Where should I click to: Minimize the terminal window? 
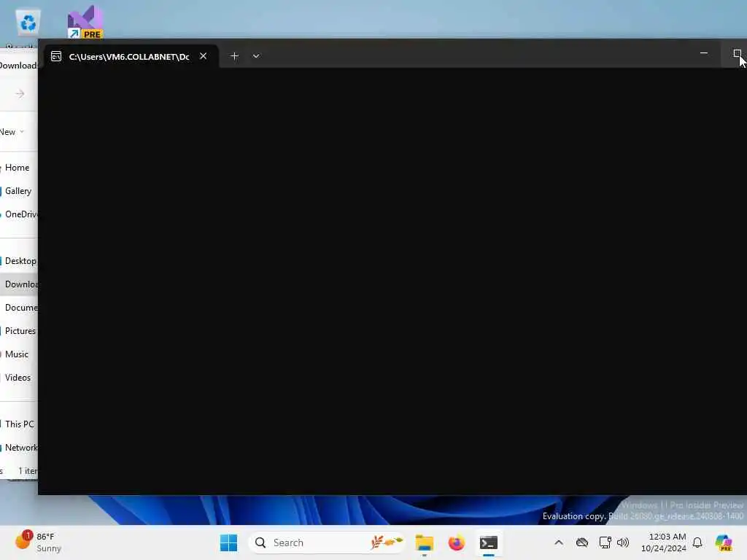point(704,53)
